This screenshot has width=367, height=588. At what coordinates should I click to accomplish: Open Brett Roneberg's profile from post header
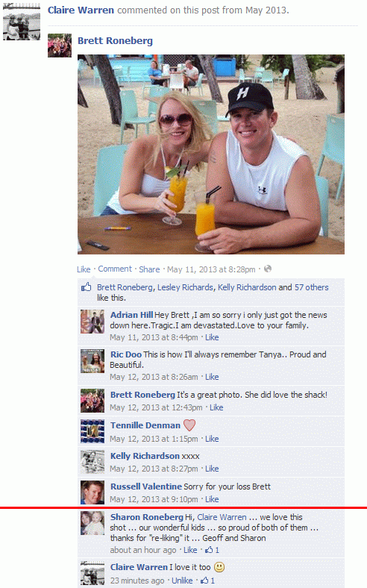(x=115, y=41)
